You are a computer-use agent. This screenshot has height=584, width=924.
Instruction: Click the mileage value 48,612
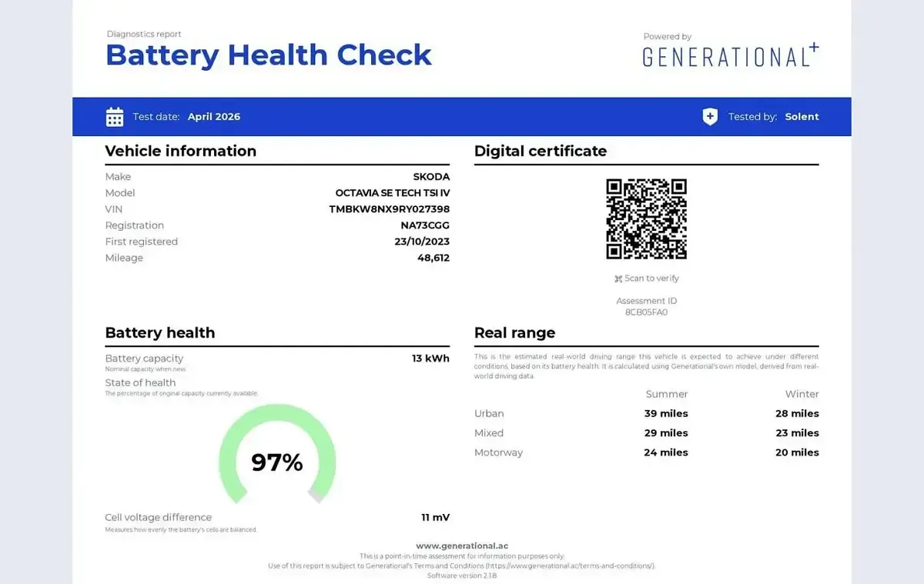434,258
